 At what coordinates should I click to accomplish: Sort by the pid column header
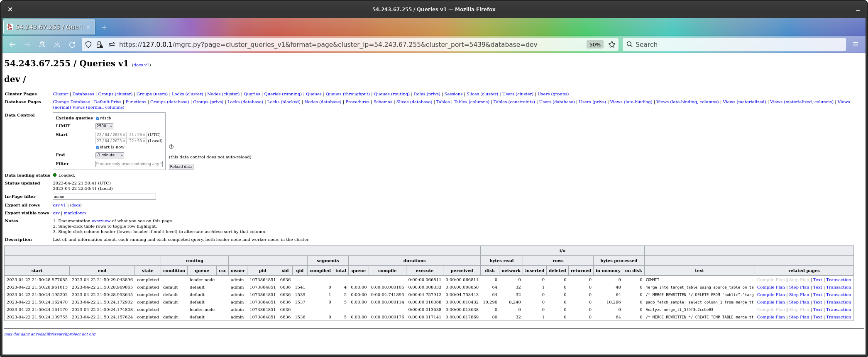point(263,271)
